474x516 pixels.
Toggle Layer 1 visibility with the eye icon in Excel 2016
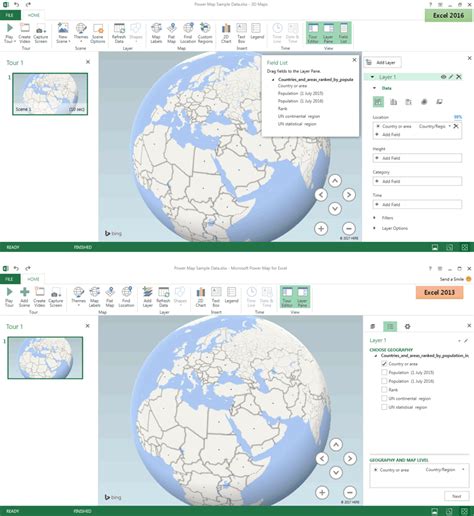[443, 77]
